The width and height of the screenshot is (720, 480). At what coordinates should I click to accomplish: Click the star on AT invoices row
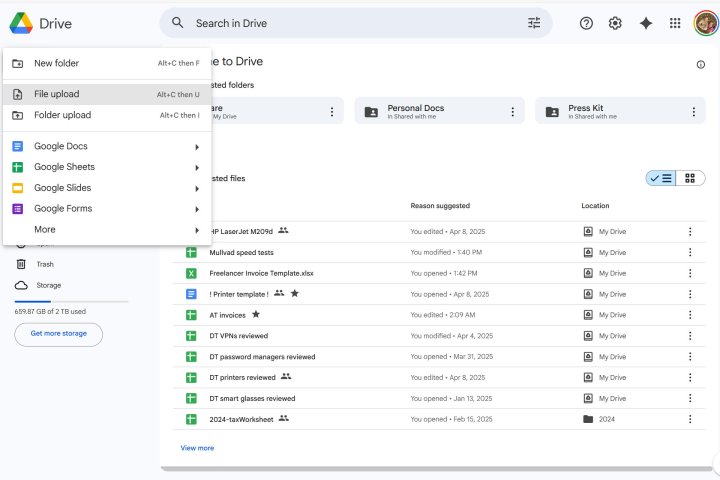(x=256, y=314)
